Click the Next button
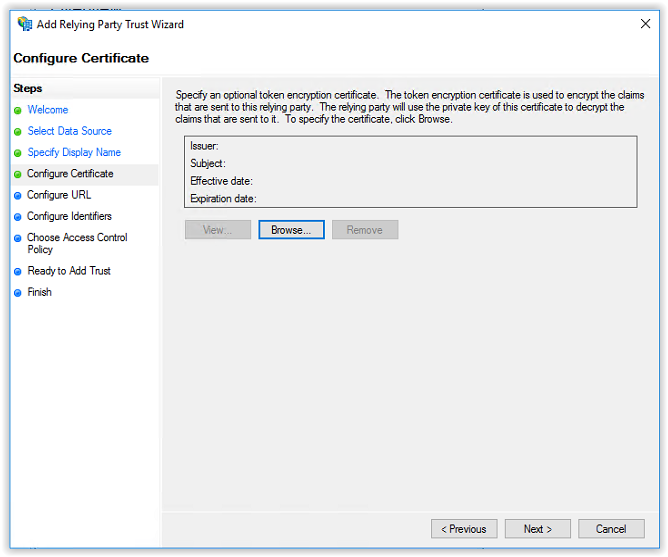 538,529
